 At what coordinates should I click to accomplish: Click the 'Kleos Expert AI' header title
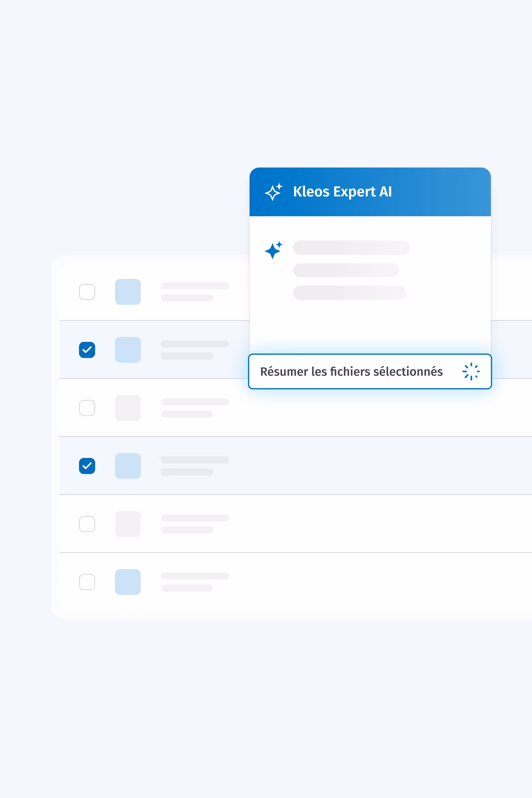click(342, 192)
